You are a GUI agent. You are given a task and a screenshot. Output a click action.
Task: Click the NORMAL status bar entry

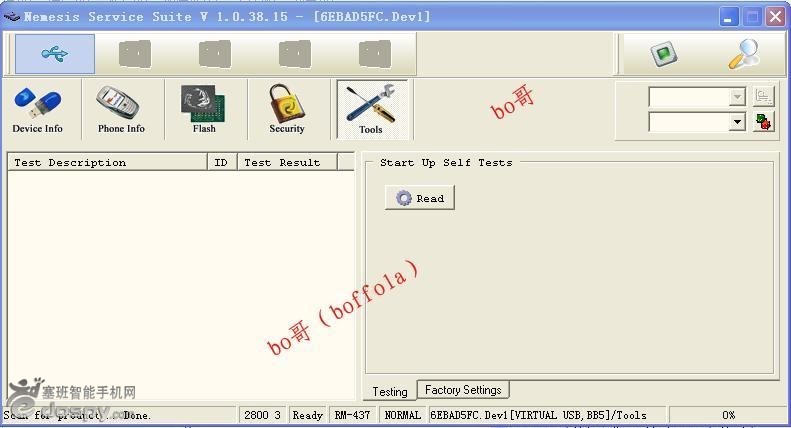pos(403,415)
